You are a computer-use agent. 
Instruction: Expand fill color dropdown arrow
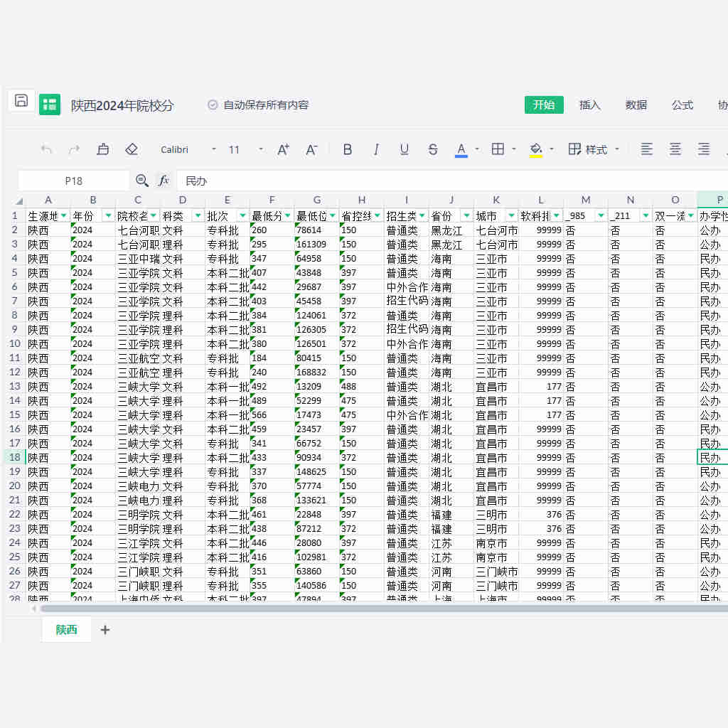tap(552, 149)
